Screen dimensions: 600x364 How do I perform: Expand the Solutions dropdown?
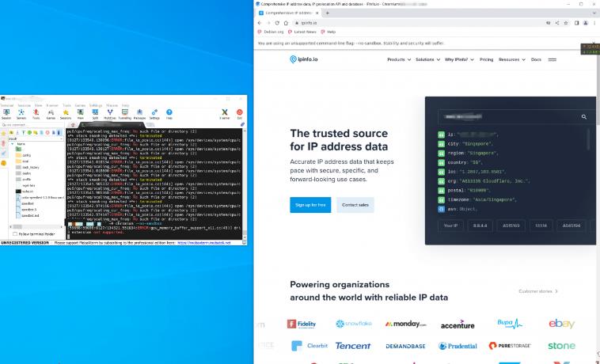coord(427,59)
